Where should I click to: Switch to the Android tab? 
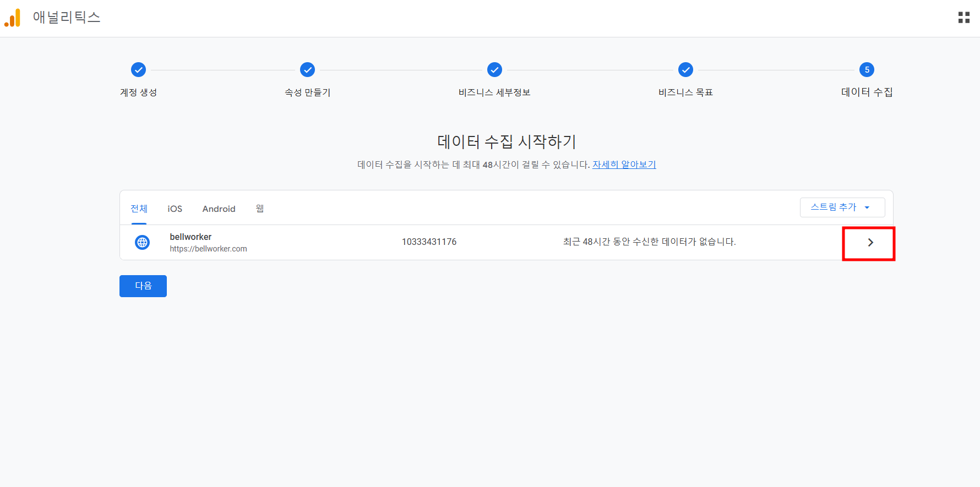[x=219, y=209]
